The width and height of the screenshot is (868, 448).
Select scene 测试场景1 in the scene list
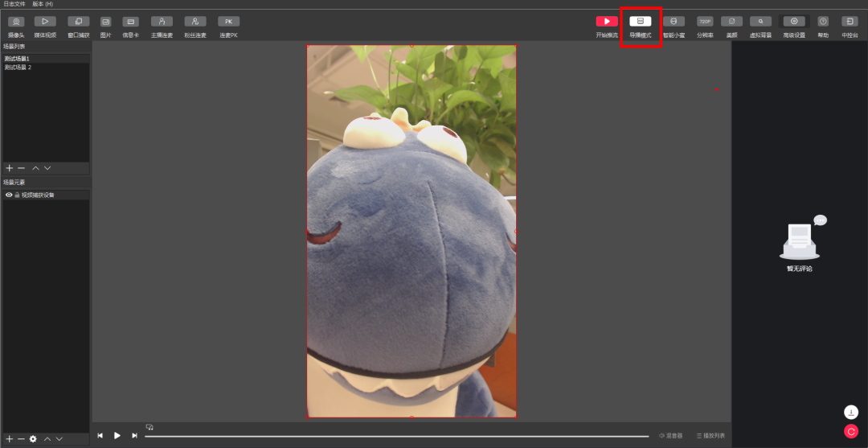[46, 59]
